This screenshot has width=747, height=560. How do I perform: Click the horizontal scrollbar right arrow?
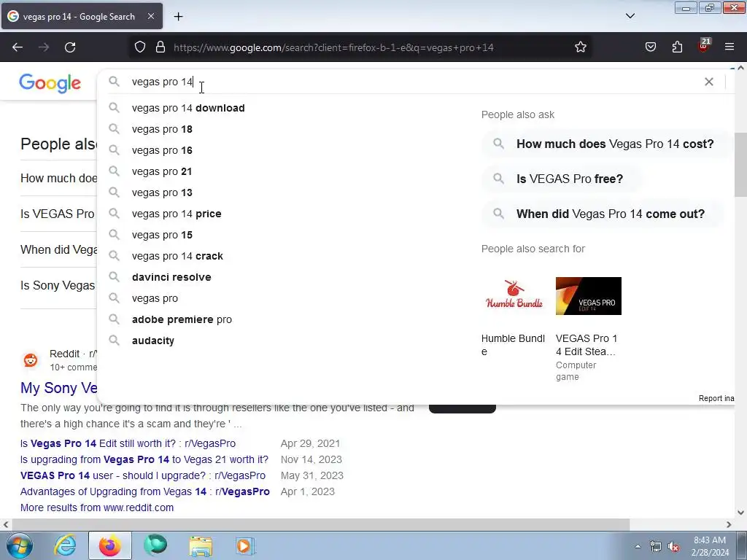729,524
